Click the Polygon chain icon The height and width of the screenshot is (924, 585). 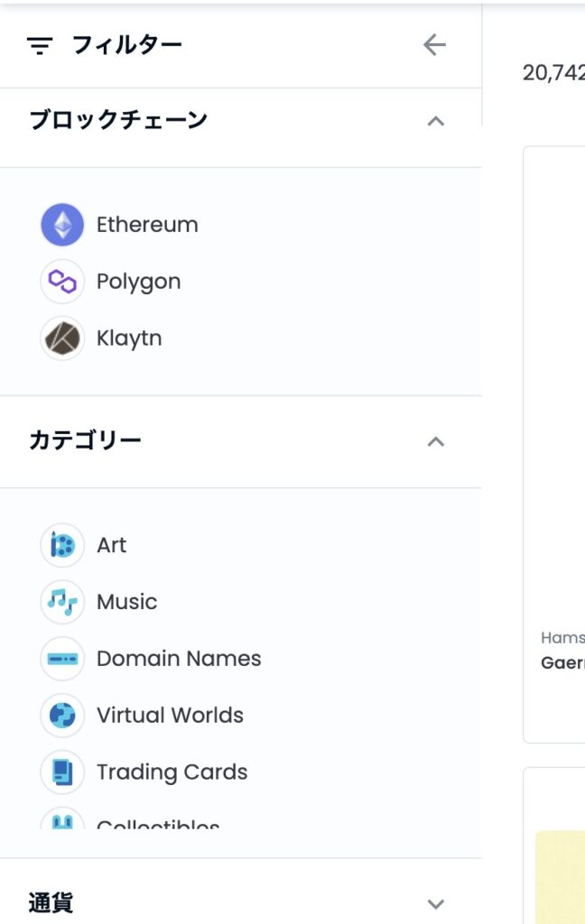click(62, 282)
